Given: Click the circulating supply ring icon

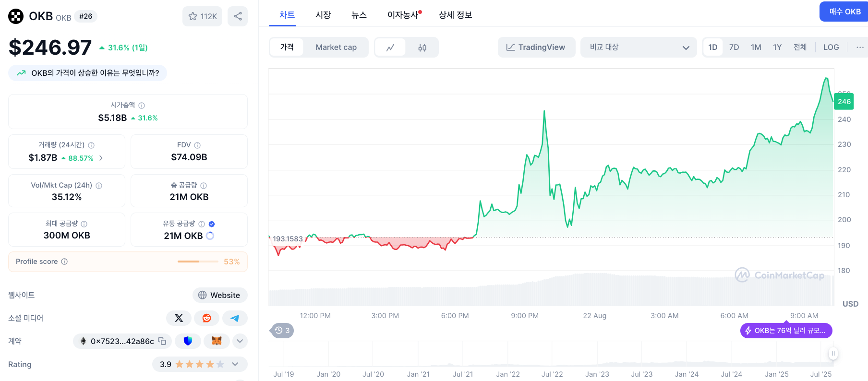Looking at the screenshot, I should point(210,236).
